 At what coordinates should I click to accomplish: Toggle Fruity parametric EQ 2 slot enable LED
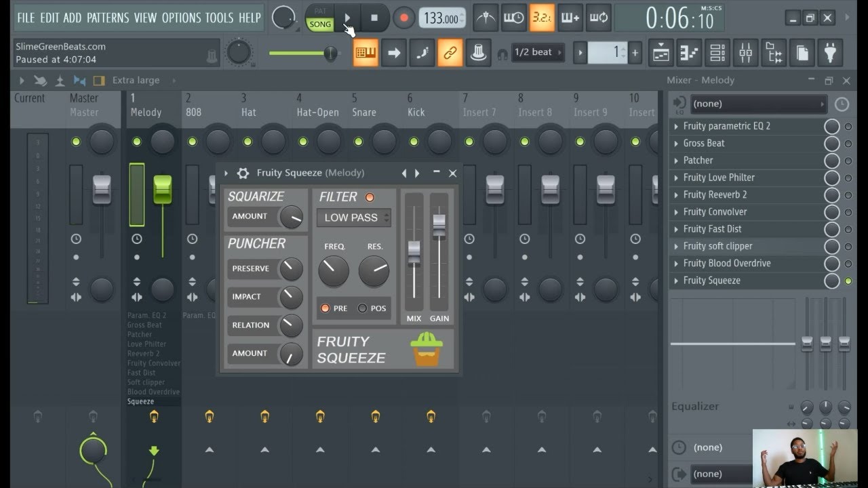pos(848,126)
